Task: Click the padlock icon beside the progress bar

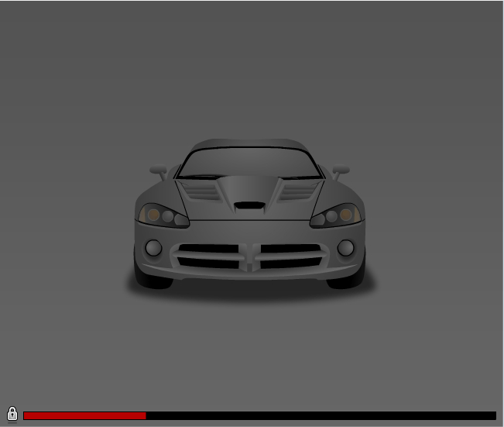Action: click(x=12, y=414)
